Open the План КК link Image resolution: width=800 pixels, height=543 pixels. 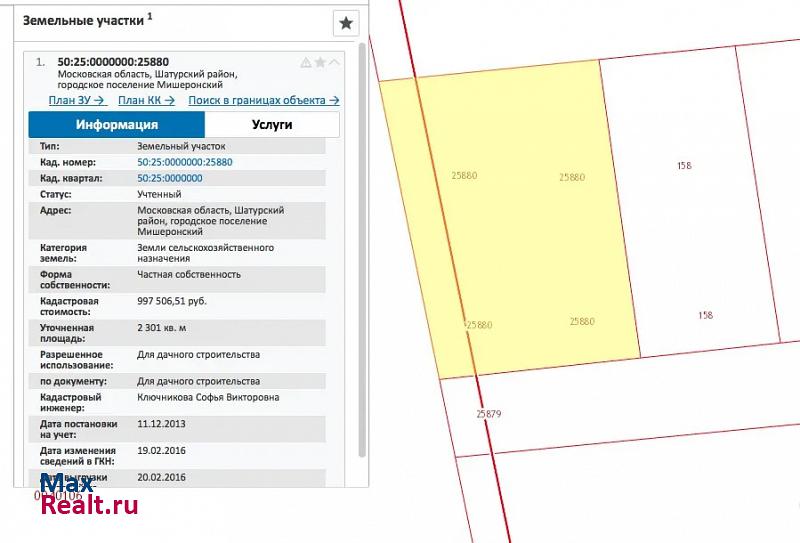146,100
